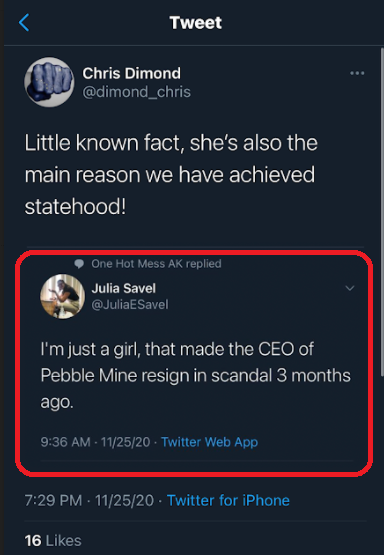Click One Hot Mess AK replied label

(156, 264)
